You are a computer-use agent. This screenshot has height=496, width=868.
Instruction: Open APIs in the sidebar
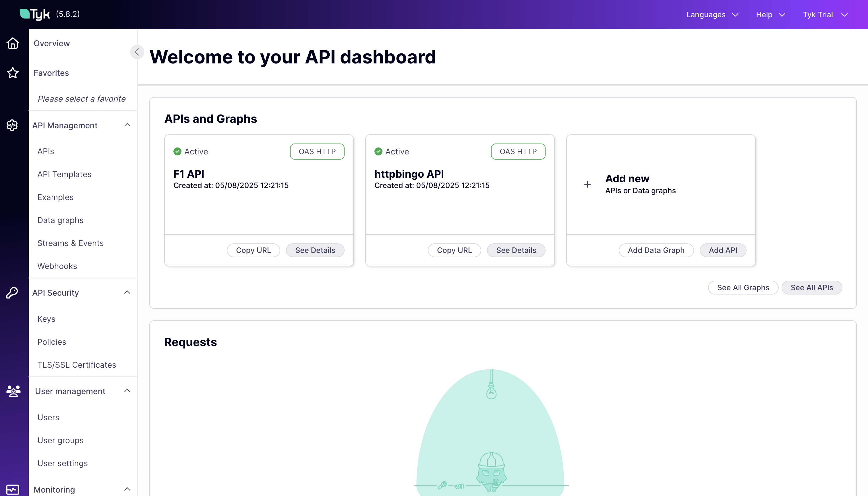click(46, 151)
